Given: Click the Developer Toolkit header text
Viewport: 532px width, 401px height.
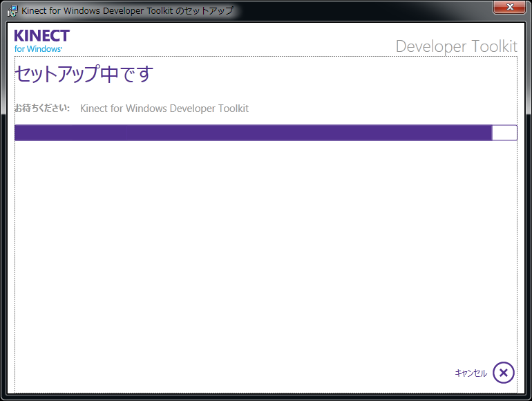Looking at the screenshot, I should pyautogui.click(x=456, y=46).
